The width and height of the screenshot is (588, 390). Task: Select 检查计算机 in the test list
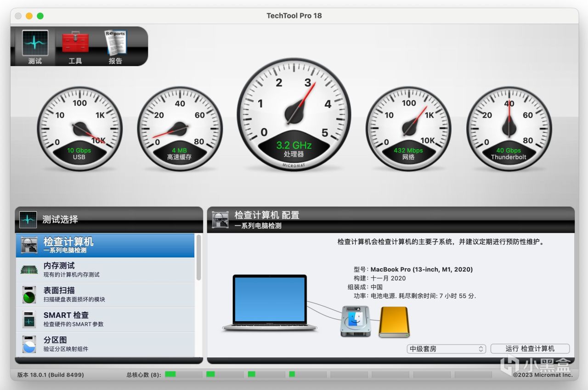(105, 245)
